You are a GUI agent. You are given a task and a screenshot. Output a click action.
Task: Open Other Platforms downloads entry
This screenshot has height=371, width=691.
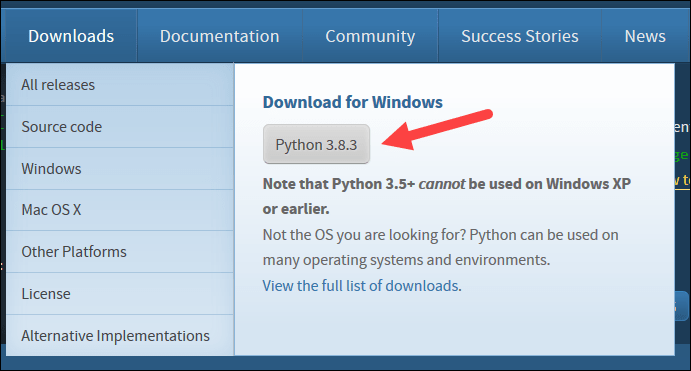120,252
